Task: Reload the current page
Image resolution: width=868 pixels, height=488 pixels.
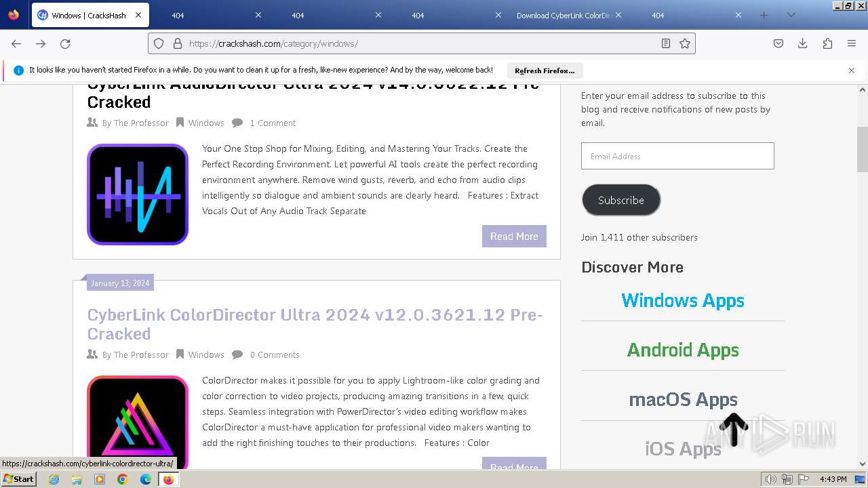Action: click(65, 43)
